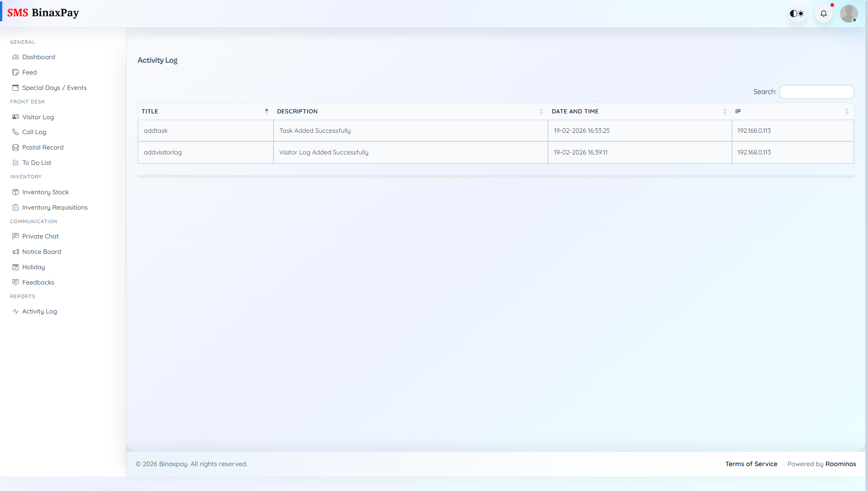Open the notification bell
868x491 pixels.
pos(824,13)
